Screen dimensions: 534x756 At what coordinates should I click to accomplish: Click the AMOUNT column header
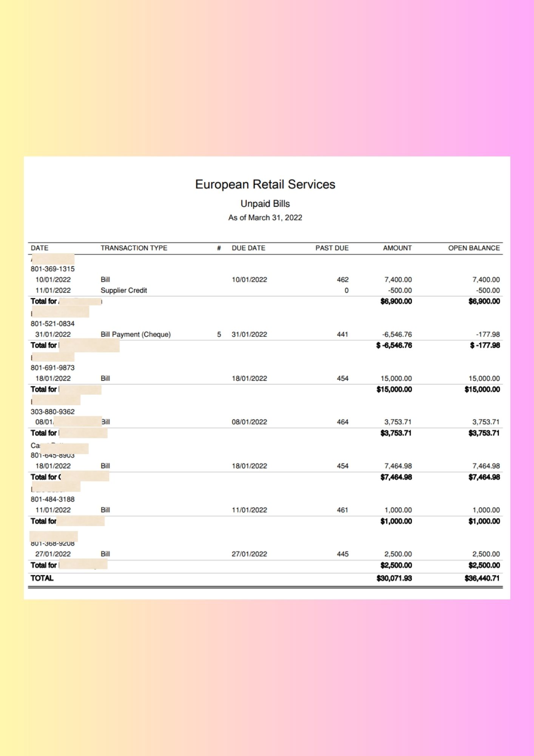(397, 248)
